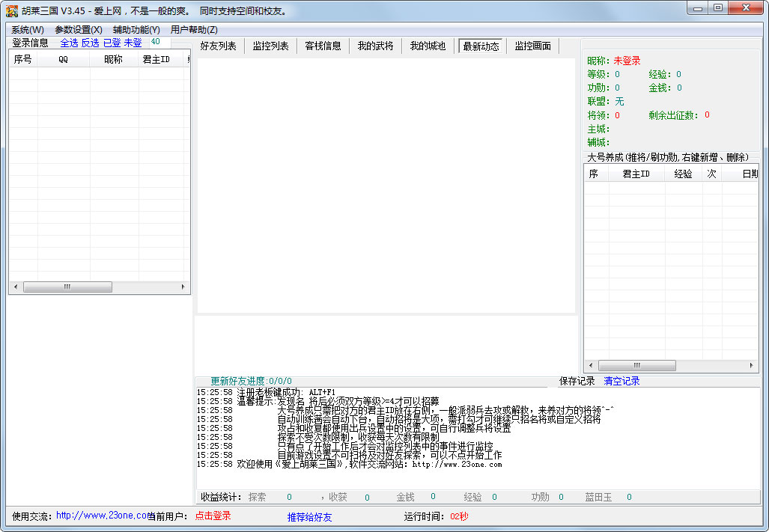Click the 君主ID column header in 大号养成 list

click(636, 174)
